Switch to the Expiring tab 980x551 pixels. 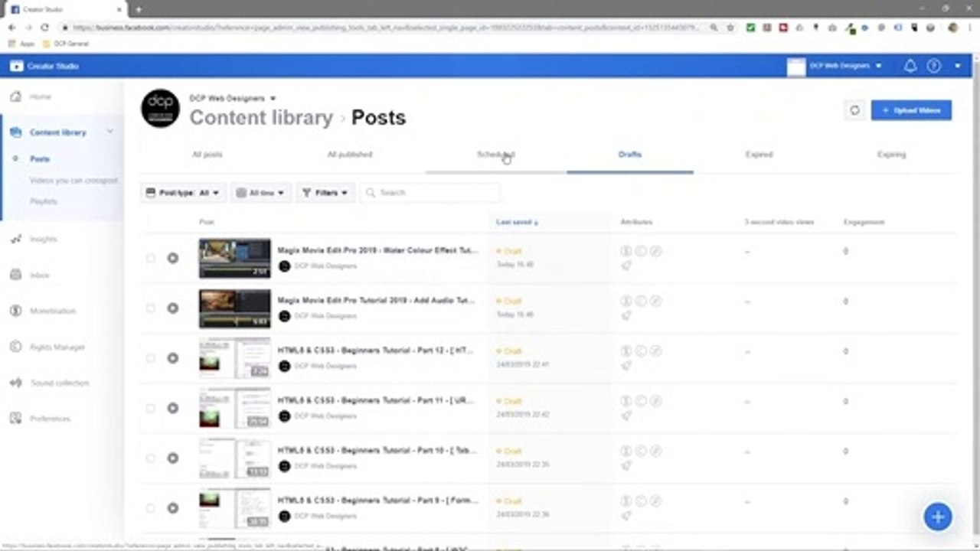891,155
